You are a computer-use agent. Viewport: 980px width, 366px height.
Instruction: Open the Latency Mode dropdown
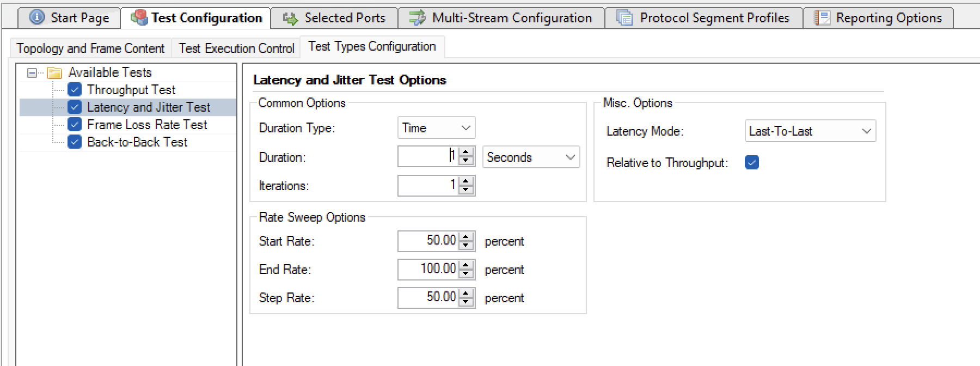pyautogui.click(x=810, y=131)
